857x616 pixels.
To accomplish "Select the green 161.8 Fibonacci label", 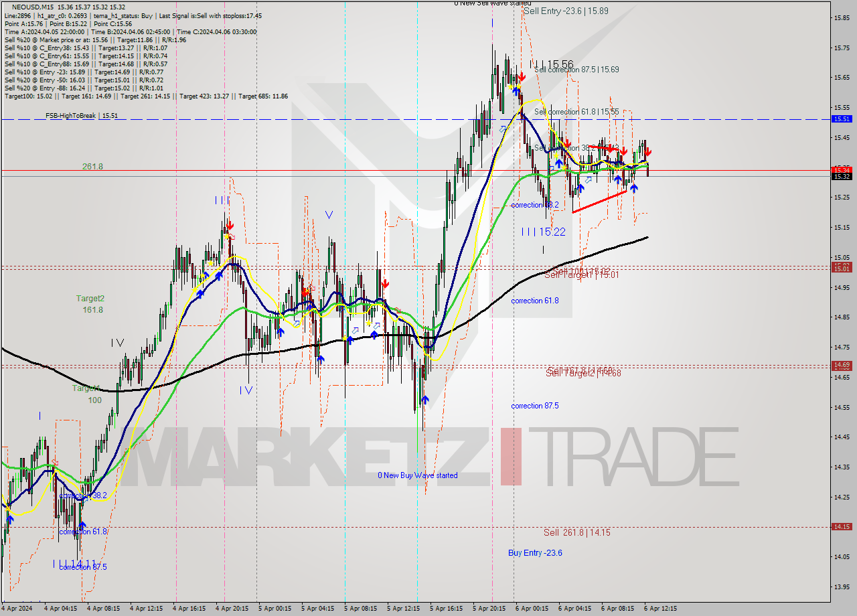I will tap(92, 310).
